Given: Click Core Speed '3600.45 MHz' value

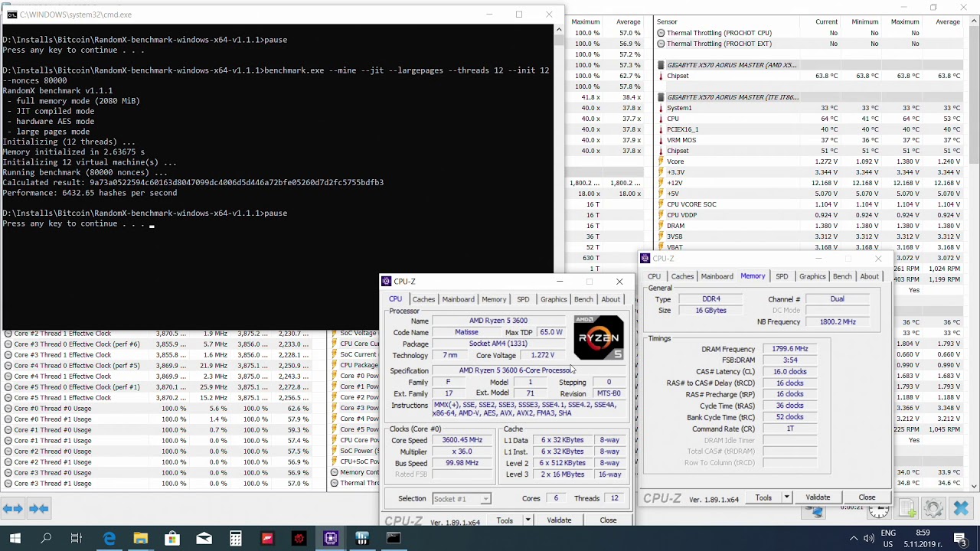Looking at the screenshot, I should (462, 440).
